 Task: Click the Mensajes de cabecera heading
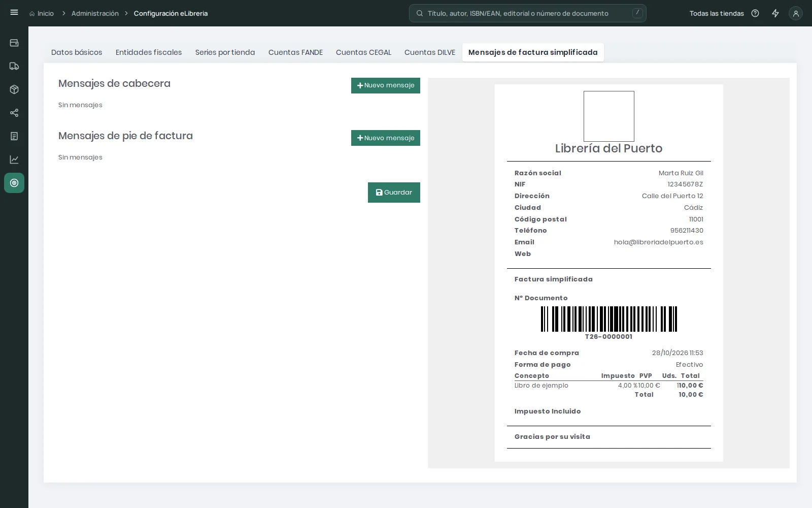point(114,83)
